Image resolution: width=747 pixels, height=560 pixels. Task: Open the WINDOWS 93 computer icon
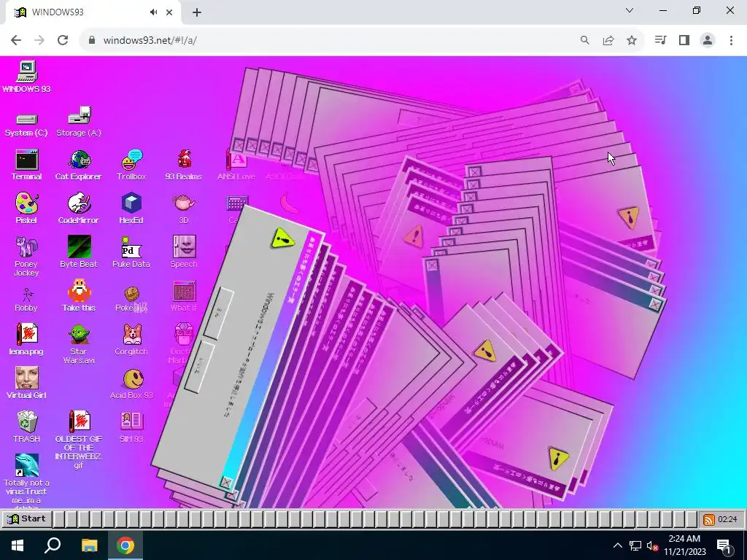click(x=27, y=72)
